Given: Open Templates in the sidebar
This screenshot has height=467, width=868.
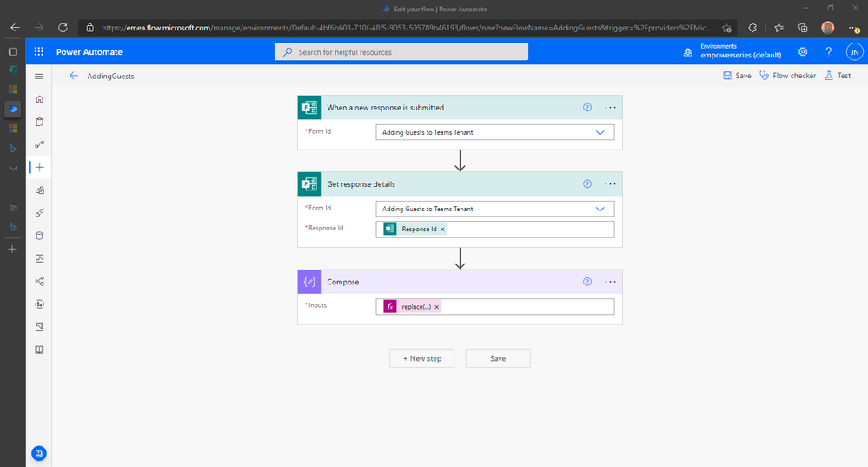Looking at the screenshot, I should tap(39, 190).
